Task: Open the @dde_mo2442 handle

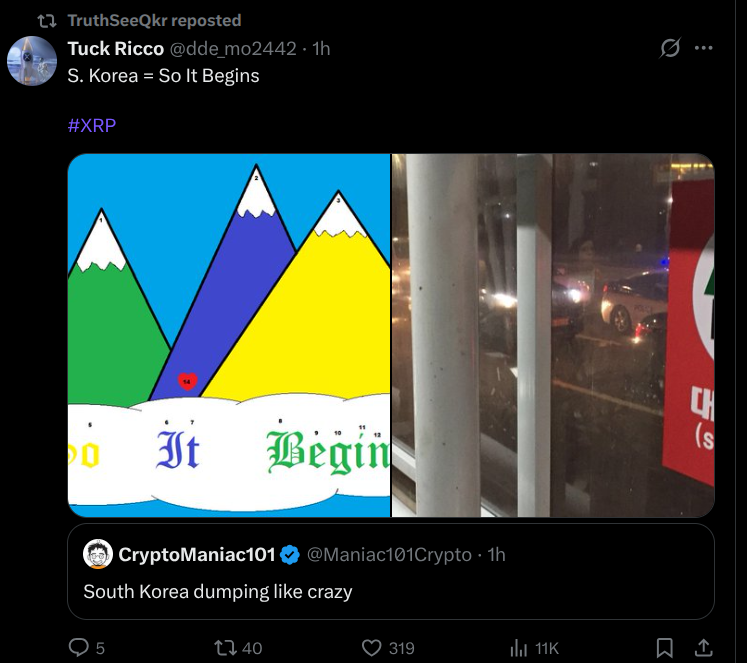Action: click(x=233, y=49)
